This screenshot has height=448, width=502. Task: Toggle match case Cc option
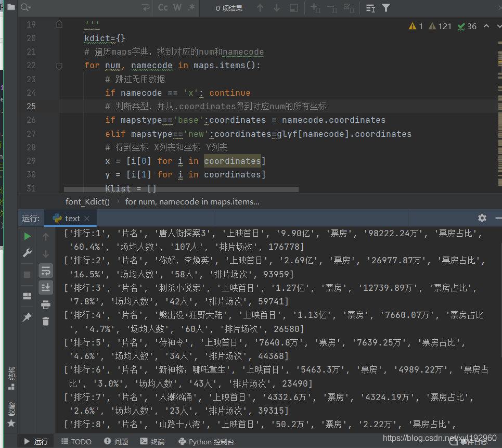(x=163, y=8)
